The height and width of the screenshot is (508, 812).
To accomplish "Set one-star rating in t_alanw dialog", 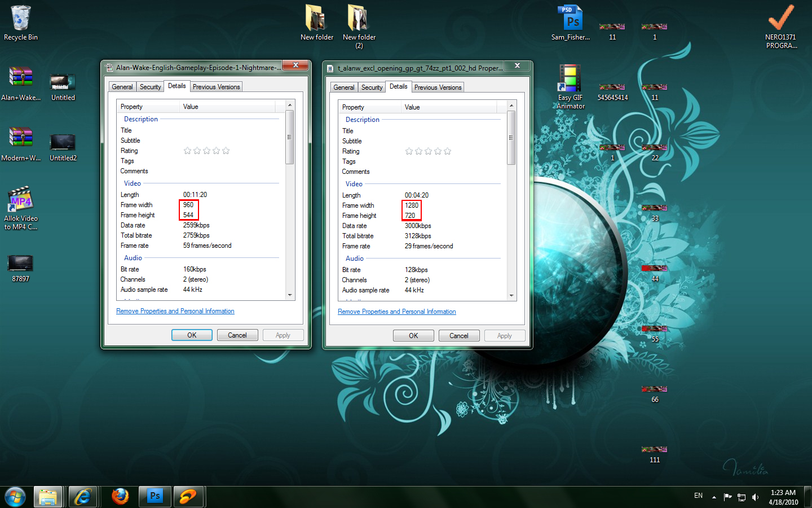I will click(x=409, y=151).
